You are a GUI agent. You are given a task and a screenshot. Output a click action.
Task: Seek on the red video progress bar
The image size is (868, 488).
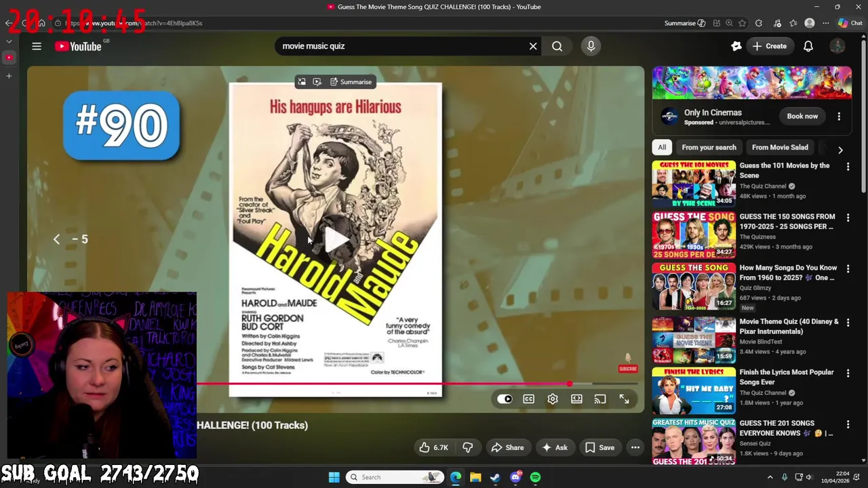tap(383, 384)
